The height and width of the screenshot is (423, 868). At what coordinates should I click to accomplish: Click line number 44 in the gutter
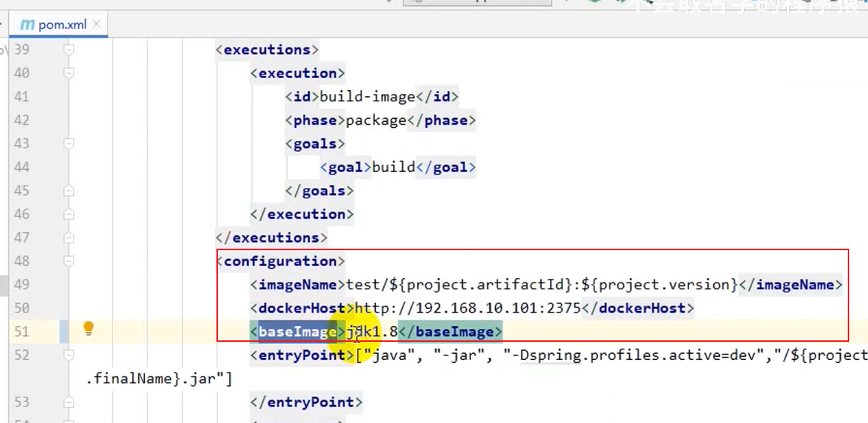coord(21,168)
